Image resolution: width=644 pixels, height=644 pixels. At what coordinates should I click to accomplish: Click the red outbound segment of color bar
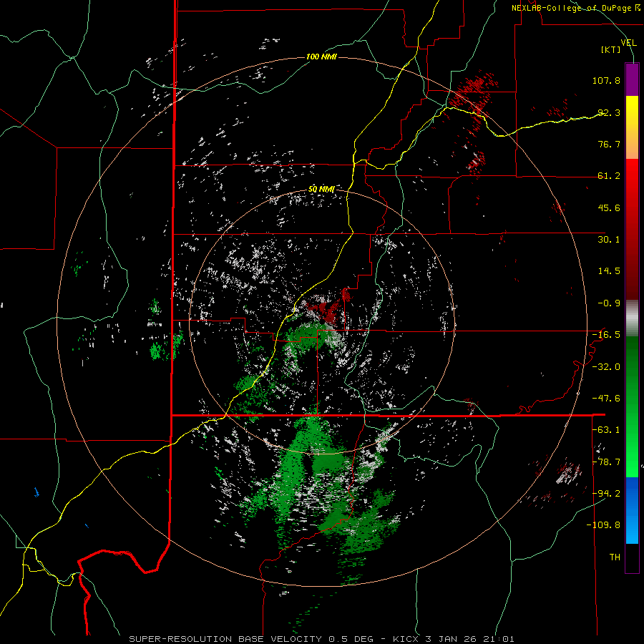[632, 229]
